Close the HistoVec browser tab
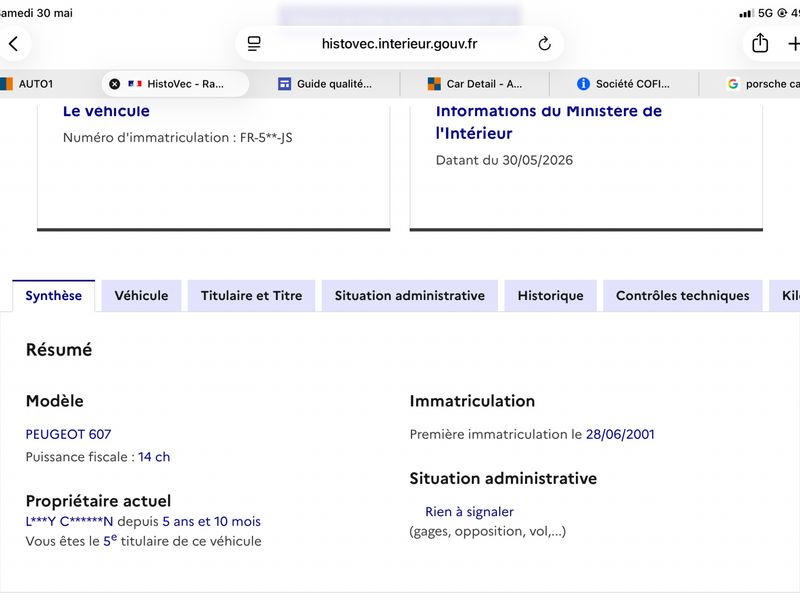Viewport: 800px width, 600px height. coord(115,84)
